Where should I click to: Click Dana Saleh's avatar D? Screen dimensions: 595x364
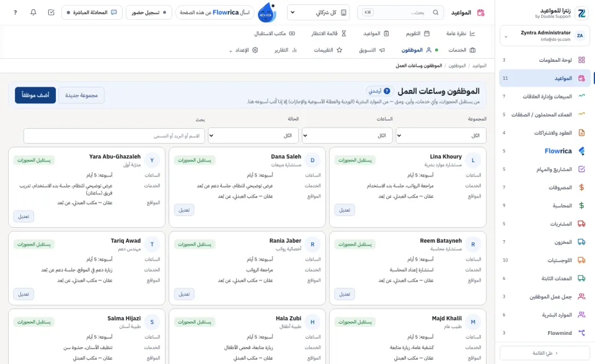tap(312, 160)
